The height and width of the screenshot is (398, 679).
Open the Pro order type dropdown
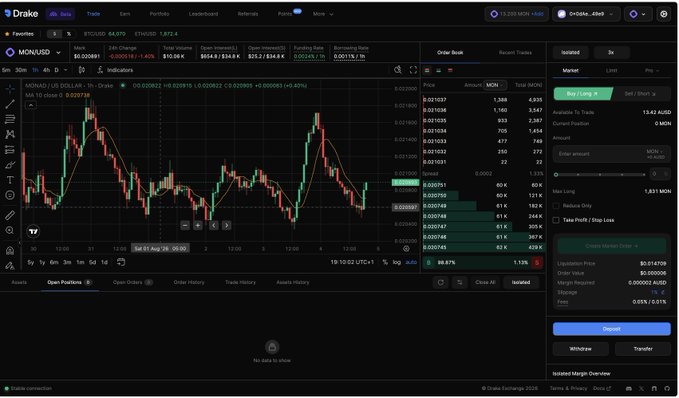tap(652, 71)
